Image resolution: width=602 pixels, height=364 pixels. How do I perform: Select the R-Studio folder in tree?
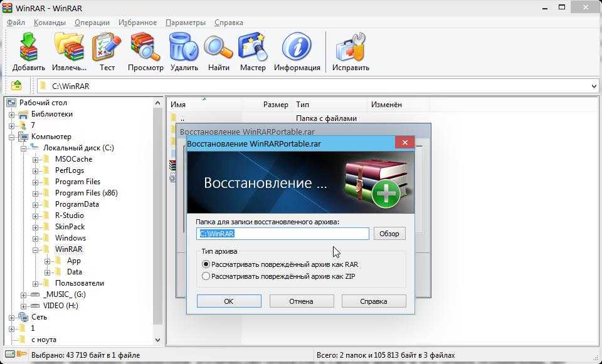(69, 216)
